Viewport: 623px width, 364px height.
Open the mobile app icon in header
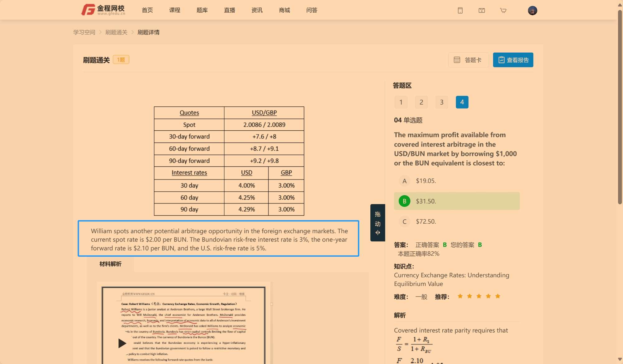(460, 11)
